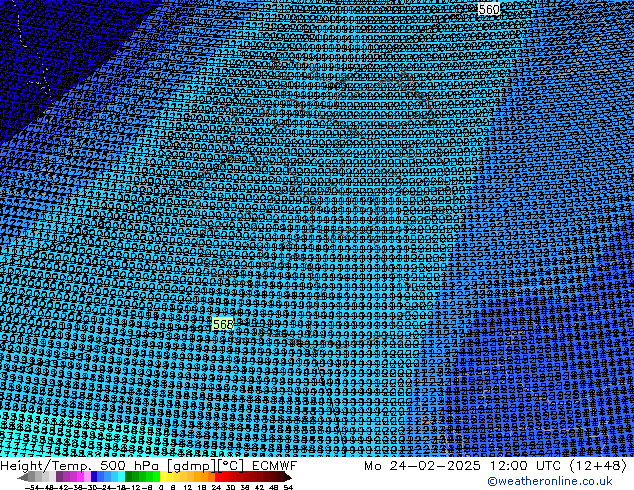
Task: Pick the cyan legend swatch
Action: (x=122, y=477)
